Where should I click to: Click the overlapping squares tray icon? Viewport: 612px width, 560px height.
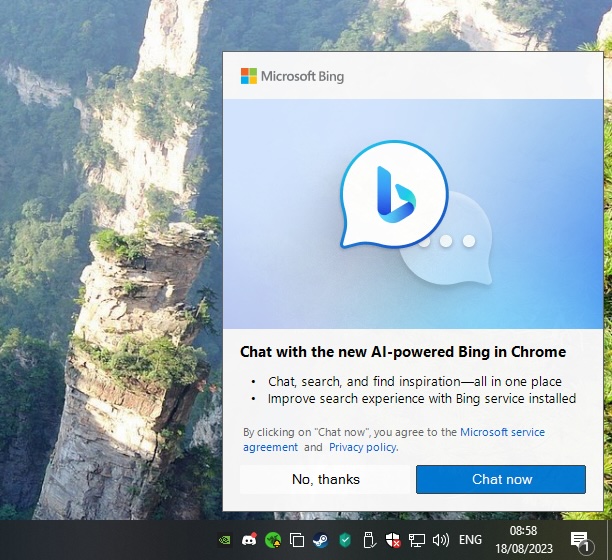[297, 540]
